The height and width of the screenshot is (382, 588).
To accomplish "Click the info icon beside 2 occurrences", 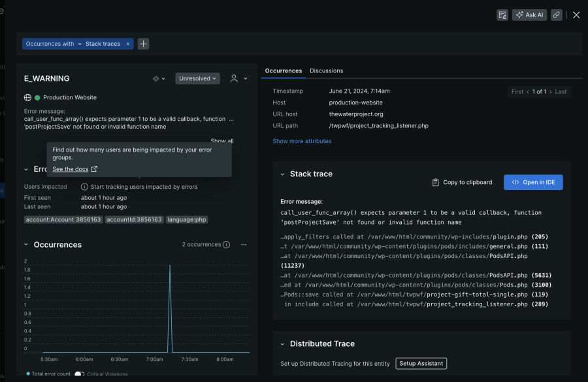I will [x=226, y=245].
